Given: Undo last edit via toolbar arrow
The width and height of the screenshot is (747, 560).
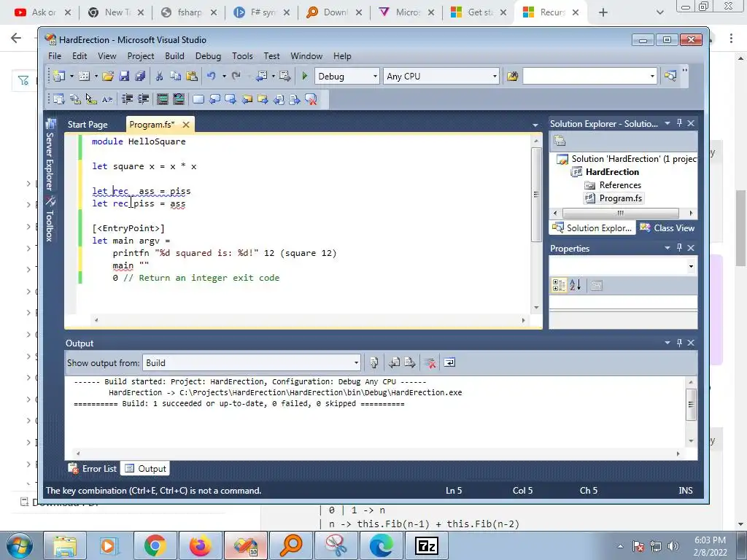Looking at the screenshot, I should [212, 76].
